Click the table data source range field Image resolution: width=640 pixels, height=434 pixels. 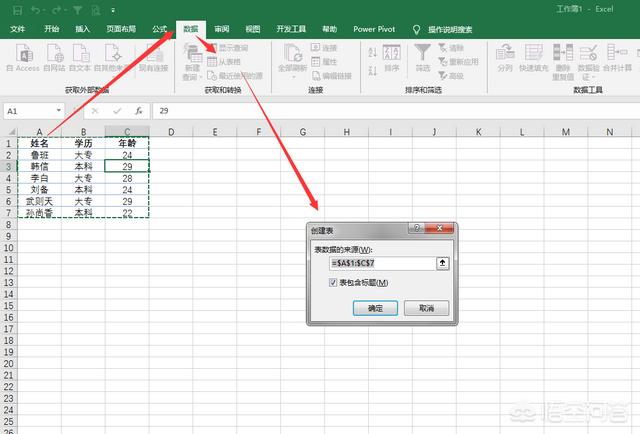pos(382,263)
